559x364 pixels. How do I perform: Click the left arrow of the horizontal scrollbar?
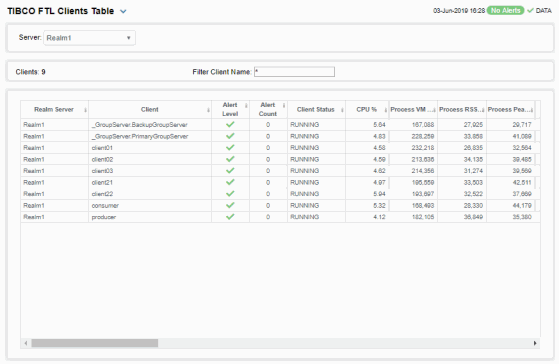tap(26, 343)
